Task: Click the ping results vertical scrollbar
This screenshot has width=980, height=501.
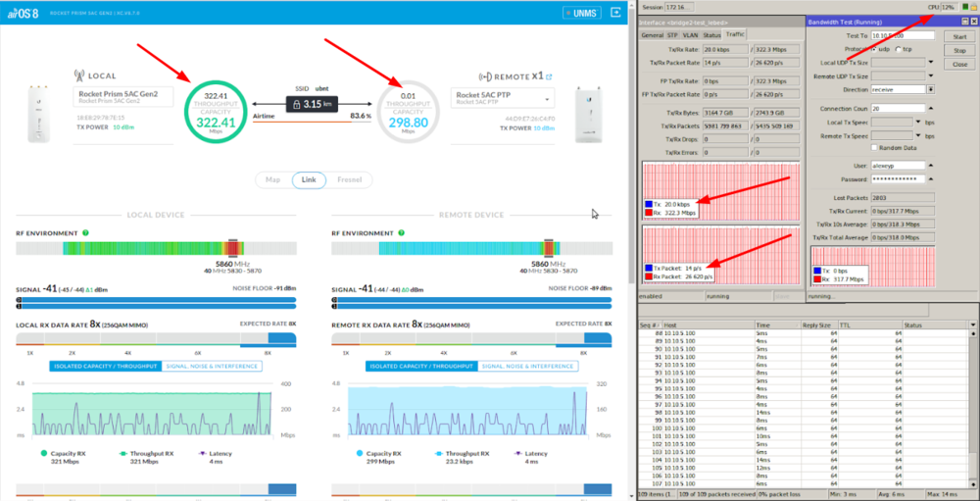Action: click(x=972, y=408)
